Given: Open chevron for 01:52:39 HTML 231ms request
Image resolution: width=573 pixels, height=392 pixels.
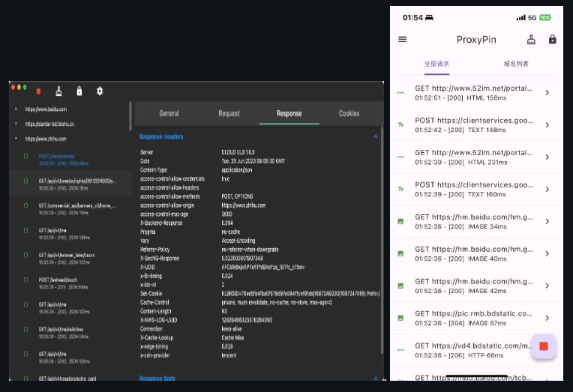Looking at the screenshot, I should [547, 157].
